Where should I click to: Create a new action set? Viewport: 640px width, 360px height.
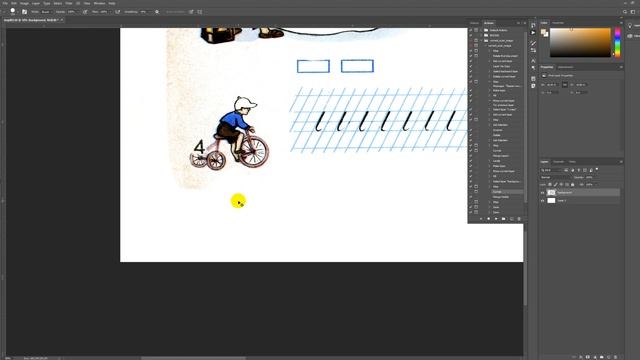pos(504,219)
